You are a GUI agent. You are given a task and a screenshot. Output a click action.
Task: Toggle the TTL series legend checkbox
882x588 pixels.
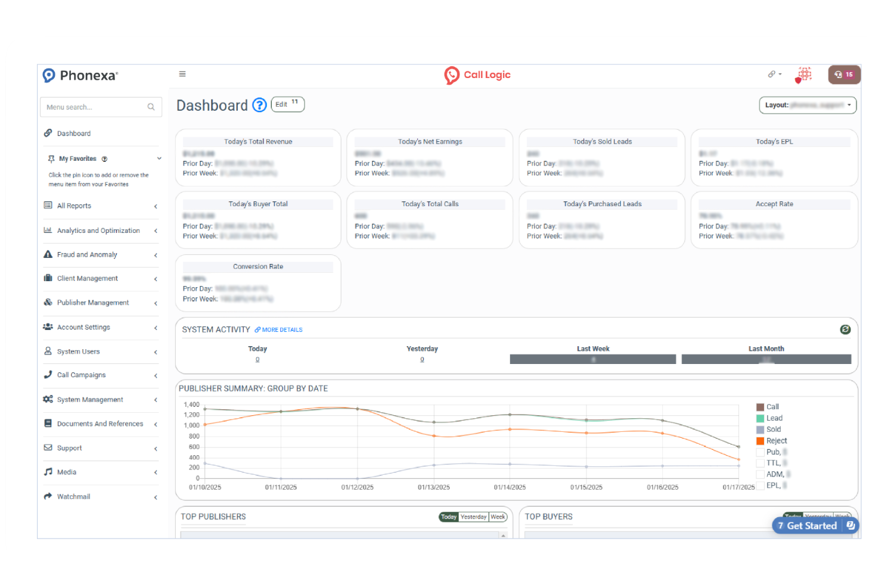(760, 463)
